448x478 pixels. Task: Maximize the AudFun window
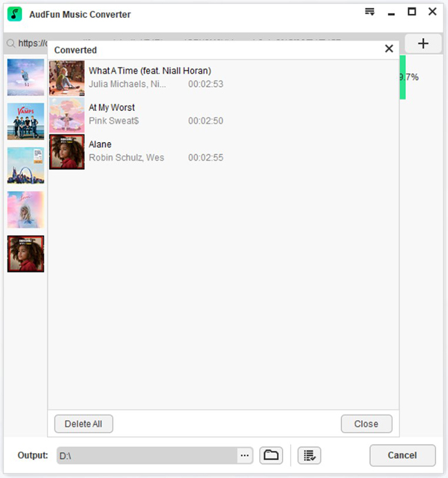pyautogui.click(x=411, y=12)
